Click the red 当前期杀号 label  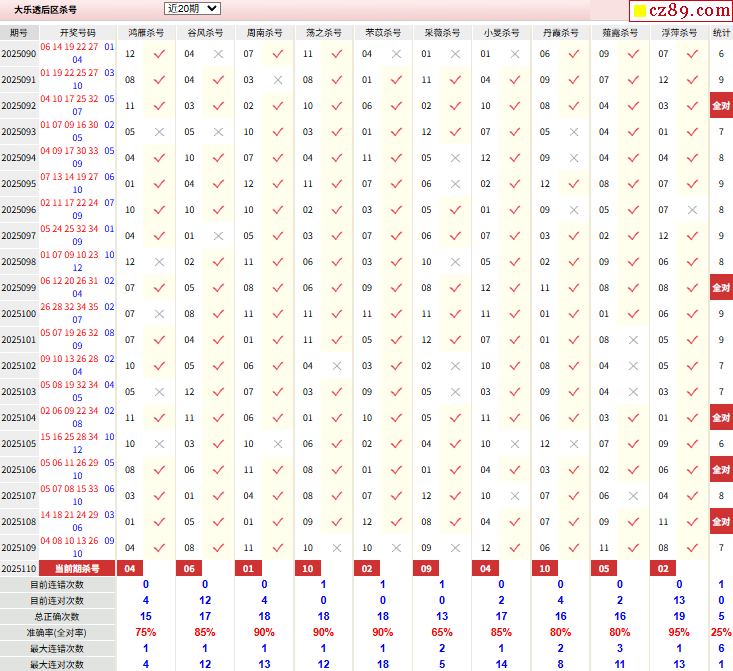tap(77, 569)
